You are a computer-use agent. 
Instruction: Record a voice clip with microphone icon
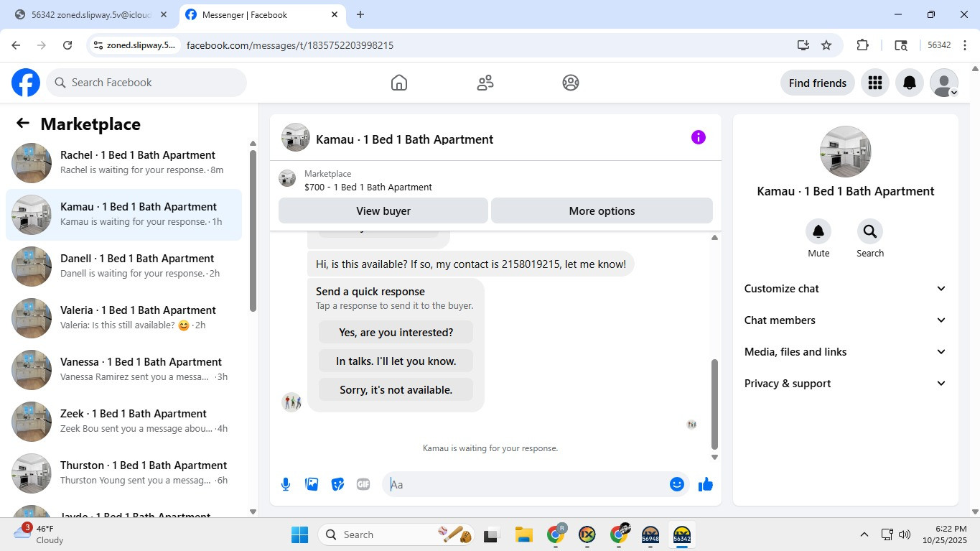286,484
